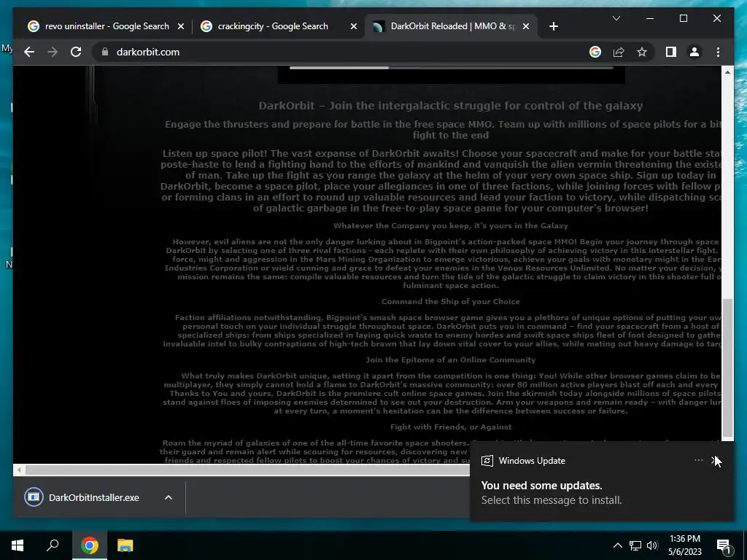Bookmark this page with the star

click(642, 52)
